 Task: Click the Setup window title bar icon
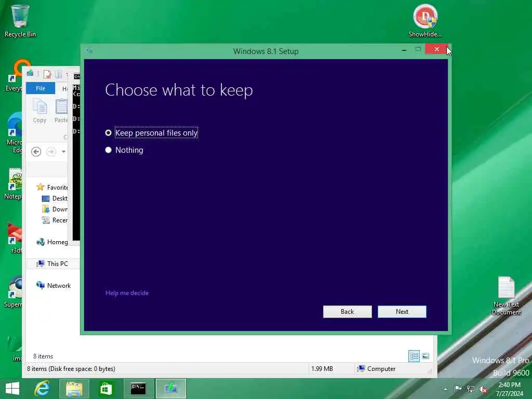[89, 50]
